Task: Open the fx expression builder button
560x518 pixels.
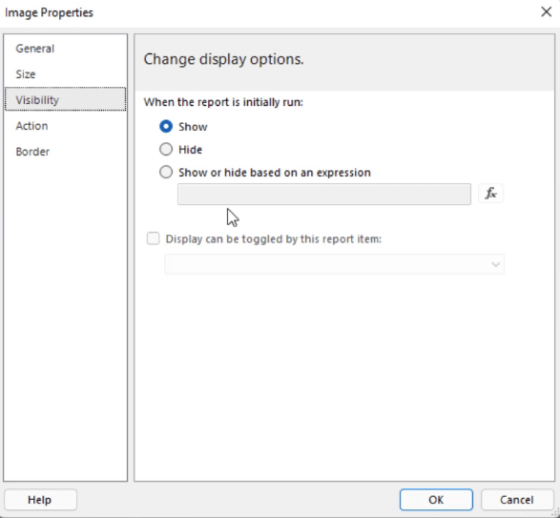Action: click(x=491, y=194)
